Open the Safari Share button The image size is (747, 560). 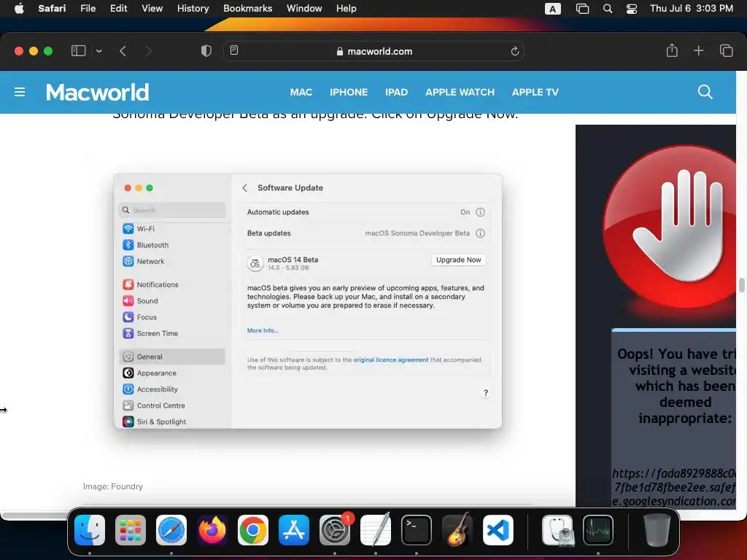(x=672, y=50)
